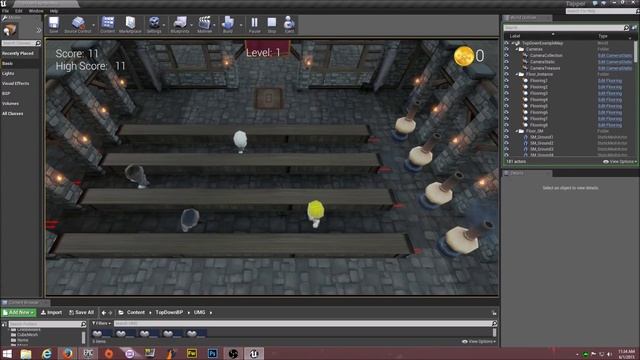Image resolution: width=640 pixels, height=360 pixels.
Task: Toggle visibility of Floor_Instance folder
Action: (x=507, y=74)
